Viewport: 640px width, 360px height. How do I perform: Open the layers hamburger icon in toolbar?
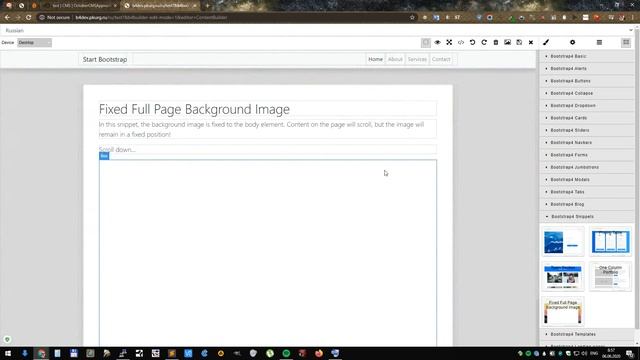point(599,42)
